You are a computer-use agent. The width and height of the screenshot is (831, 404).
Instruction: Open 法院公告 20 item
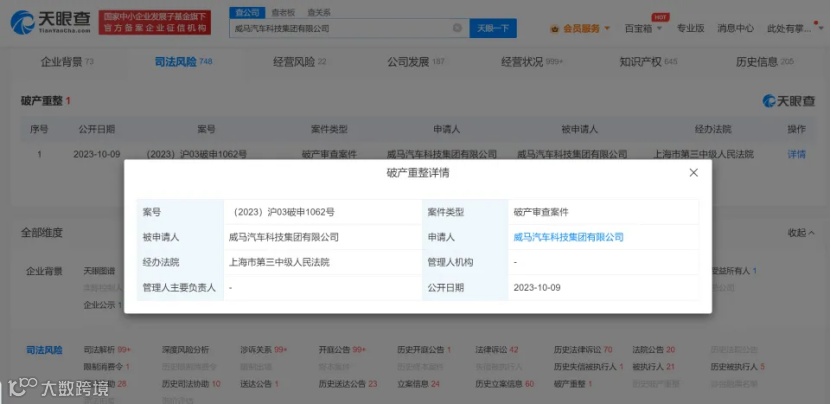pyautogui.click(x=653, y=350)
